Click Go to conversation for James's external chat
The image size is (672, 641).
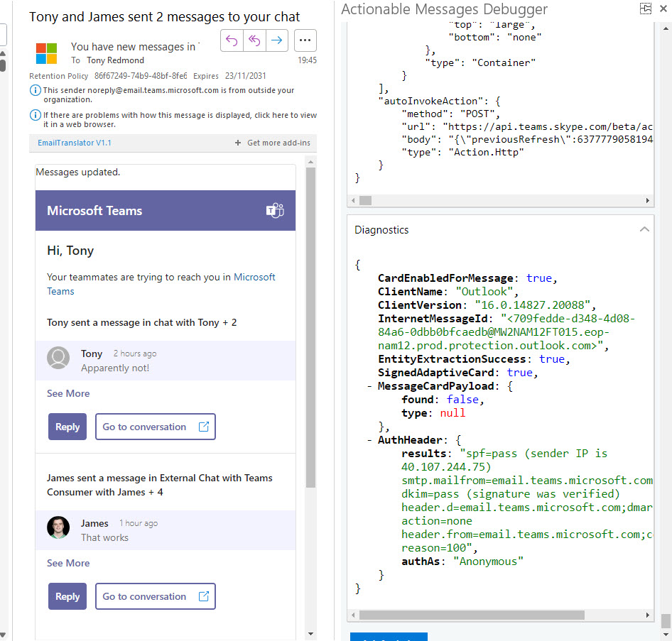[x=155, y=596]
